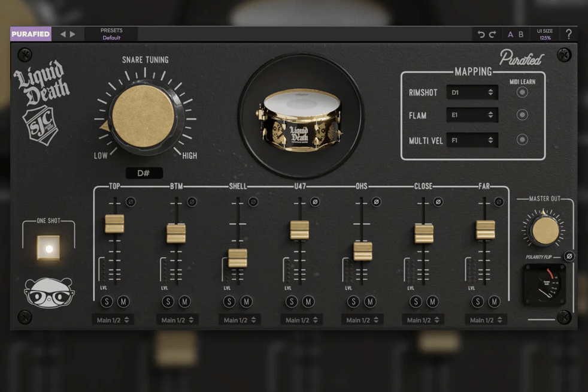Open TOP channel output Main 1/2 dropdown
Image resolution: width=588 pixels, height=392 pixels.
pos(113,320)
